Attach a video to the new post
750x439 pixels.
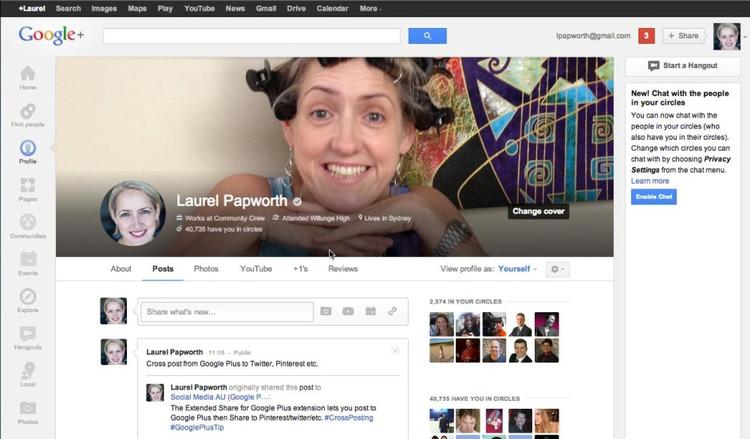[x=348, y=311]
